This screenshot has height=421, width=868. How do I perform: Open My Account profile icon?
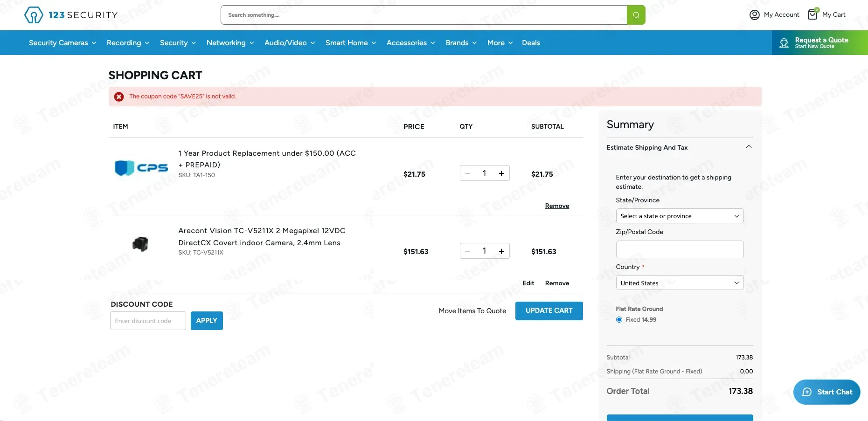[x=754, y=15]
